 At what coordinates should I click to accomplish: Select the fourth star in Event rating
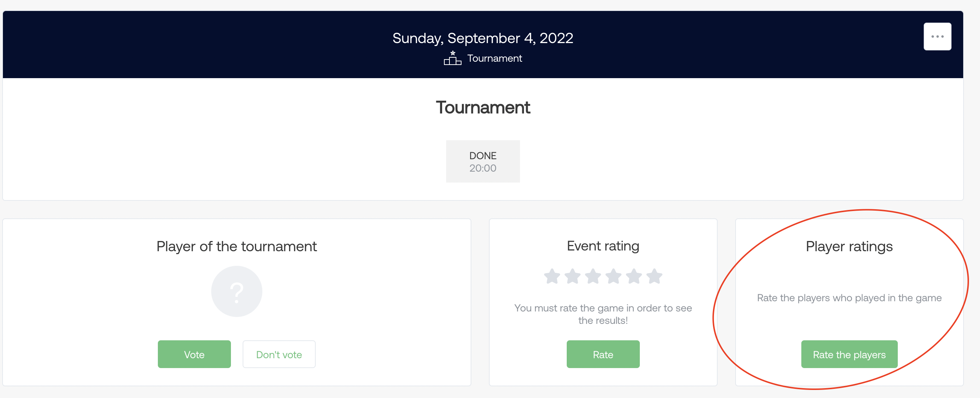tap(614, 276)
